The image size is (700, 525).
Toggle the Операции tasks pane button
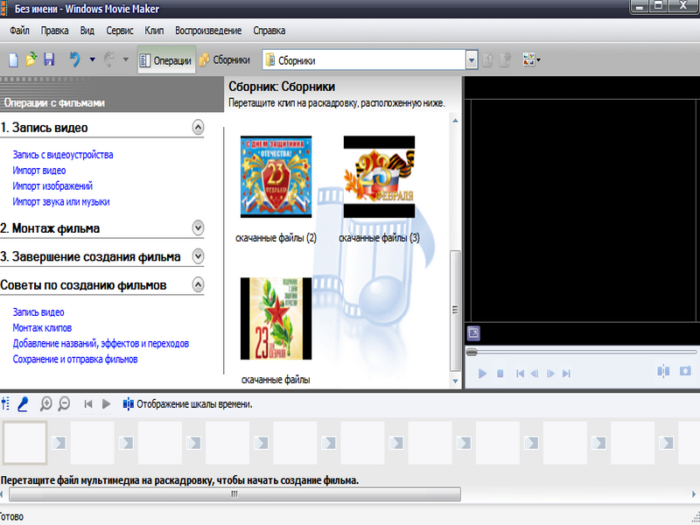coord(166,60)
